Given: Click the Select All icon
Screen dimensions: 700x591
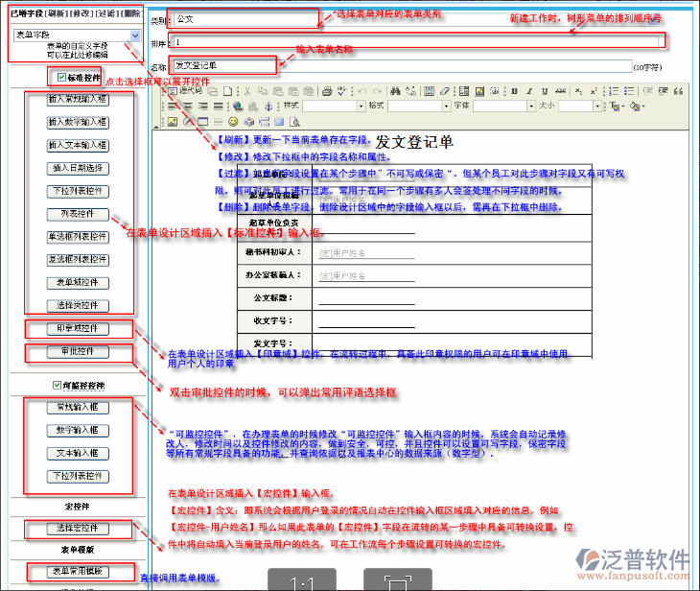Looking at the screenshot, I should click(429, 91).
